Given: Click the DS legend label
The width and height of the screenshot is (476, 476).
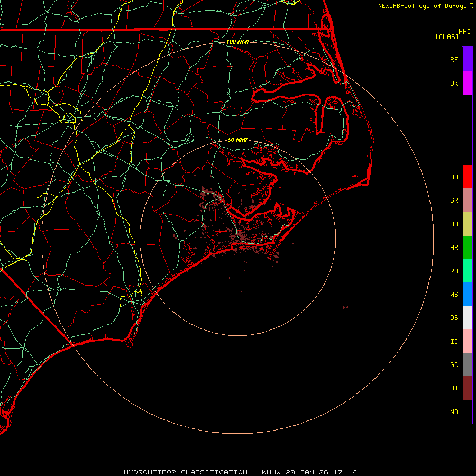Looking at the screenshot, I should click(454, 318).
